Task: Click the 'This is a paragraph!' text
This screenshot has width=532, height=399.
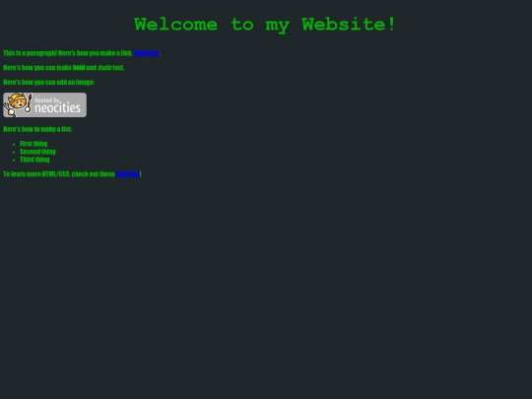Action: click(30, 53)
